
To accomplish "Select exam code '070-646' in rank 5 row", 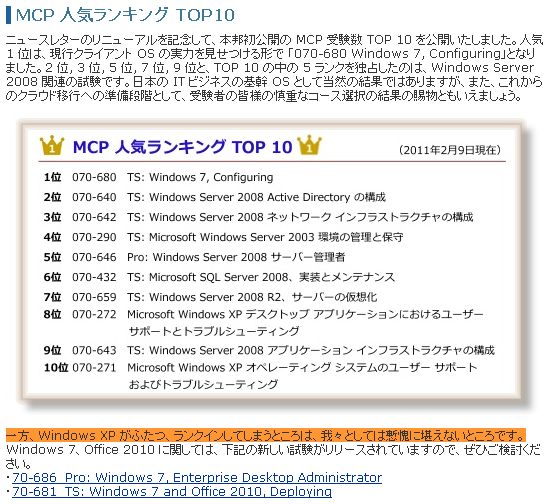I will (x=94, y=257).
